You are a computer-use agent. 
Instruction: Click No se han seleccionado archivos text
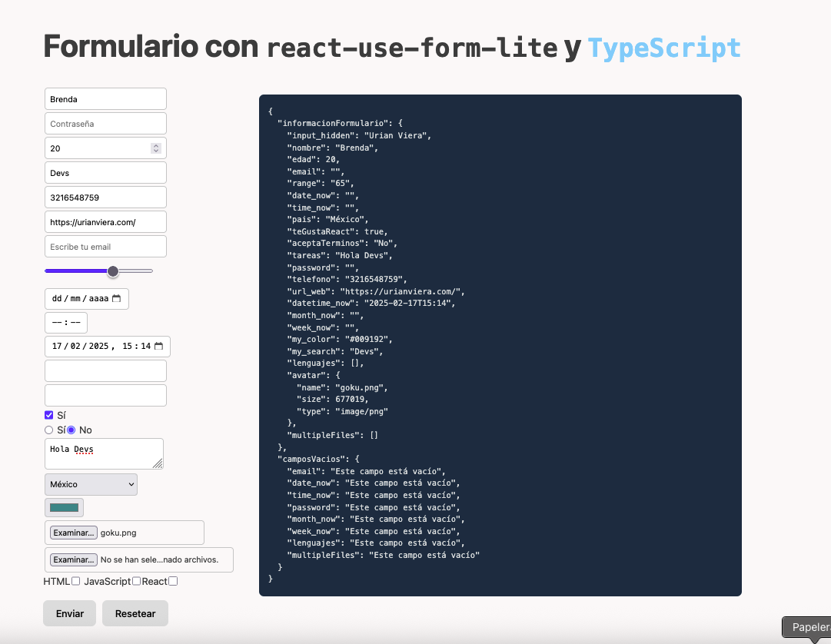coord(160,559)
